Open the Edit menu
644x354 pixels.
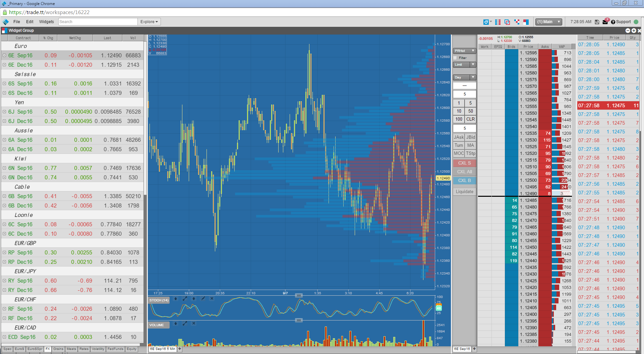pyautogui.click(x=30, y=22)
